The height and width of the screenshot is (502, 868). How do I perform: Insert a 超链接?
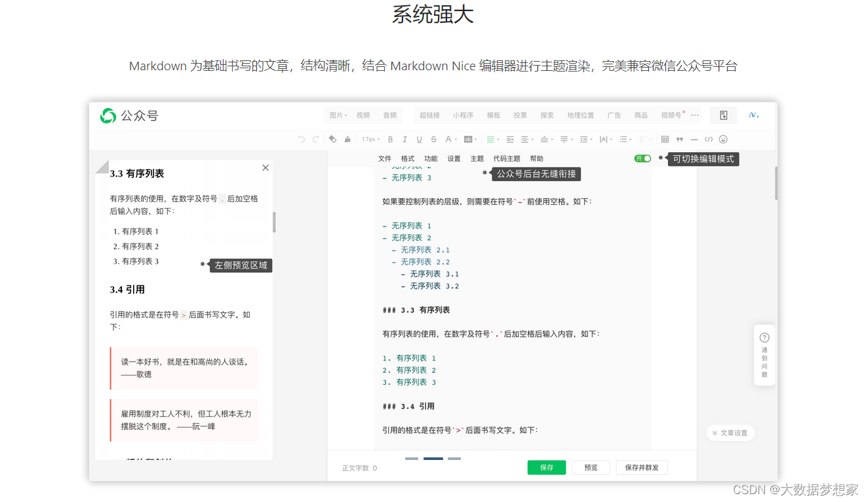pos(429,115)
